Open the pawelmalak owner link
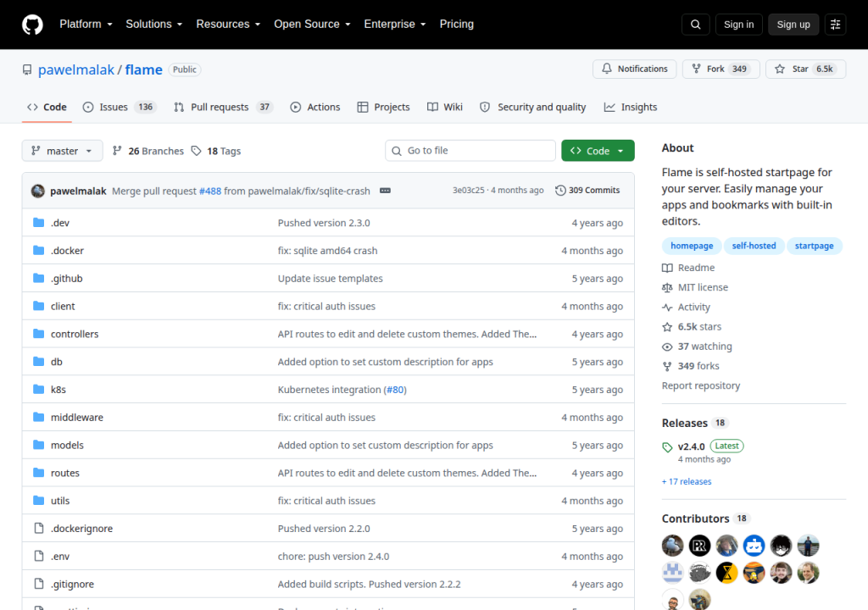This screenshot has width=868, height=610. pos(76,69)
